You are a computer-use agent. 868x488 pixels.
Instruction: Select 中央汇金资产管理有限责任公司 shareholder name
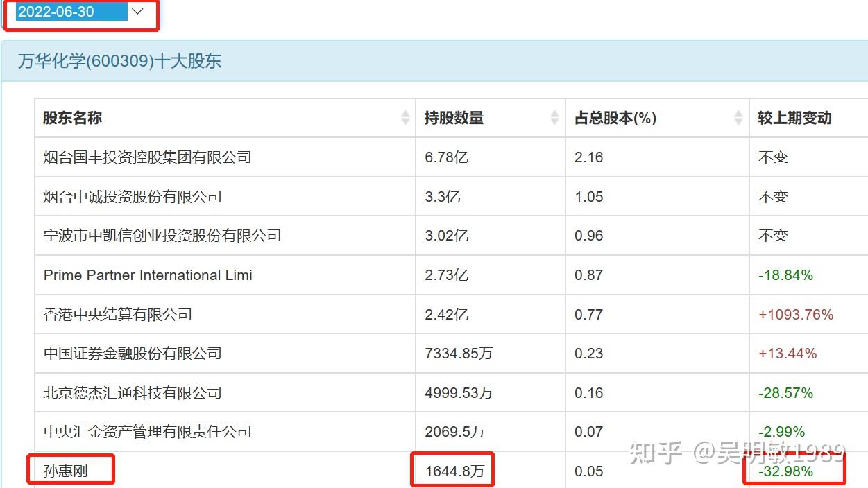[x=147, y=432]
